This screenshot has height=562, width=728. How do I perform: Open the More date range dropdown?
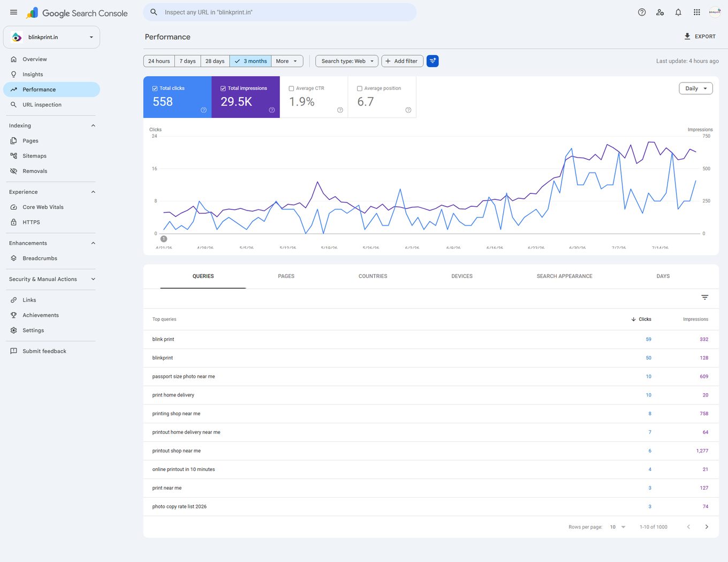[x=287, y=61]
